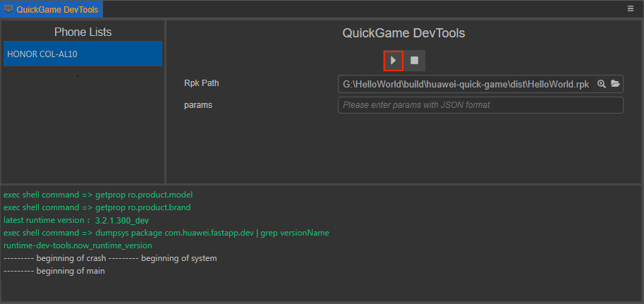Click log line with 'dumpsys package com.huawei.fastapp.dev'
The width and height of the screenshot is (644, 304).
[166, 233]
